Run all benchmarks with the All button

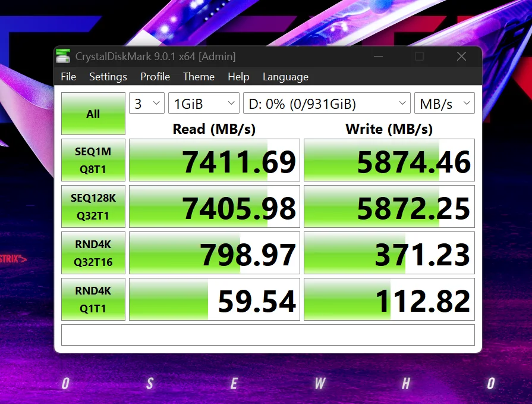click(x=93, y=114)
